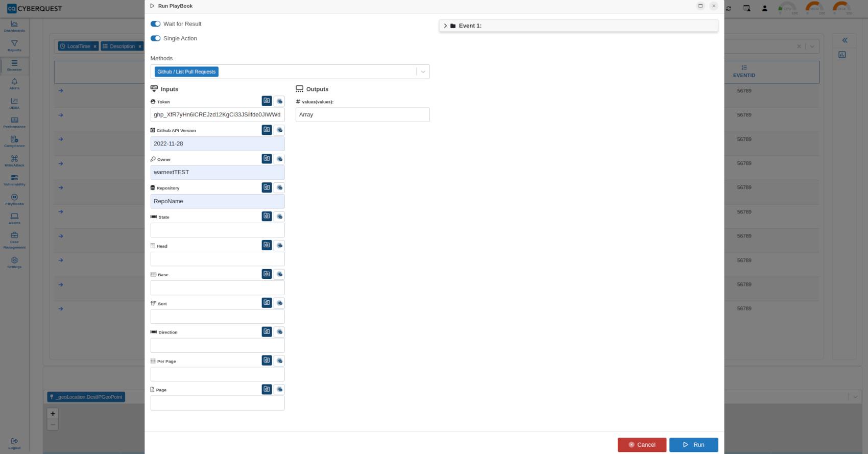Click Logout in the sidebar

(x=14, y=444)
